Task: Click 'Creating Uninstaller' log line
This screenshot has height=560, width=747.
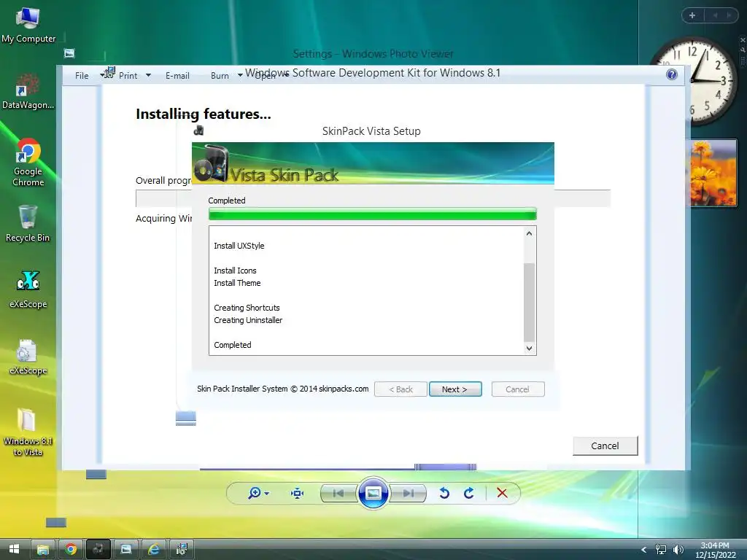Action: 248,320
